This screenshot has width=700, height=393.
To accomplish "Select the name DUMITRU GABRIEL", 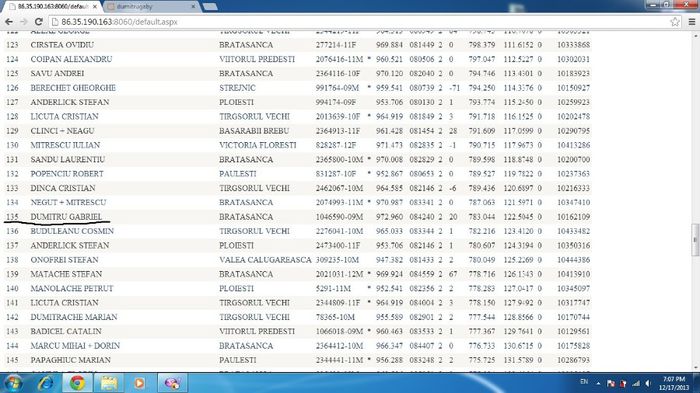I will (66, 217).
